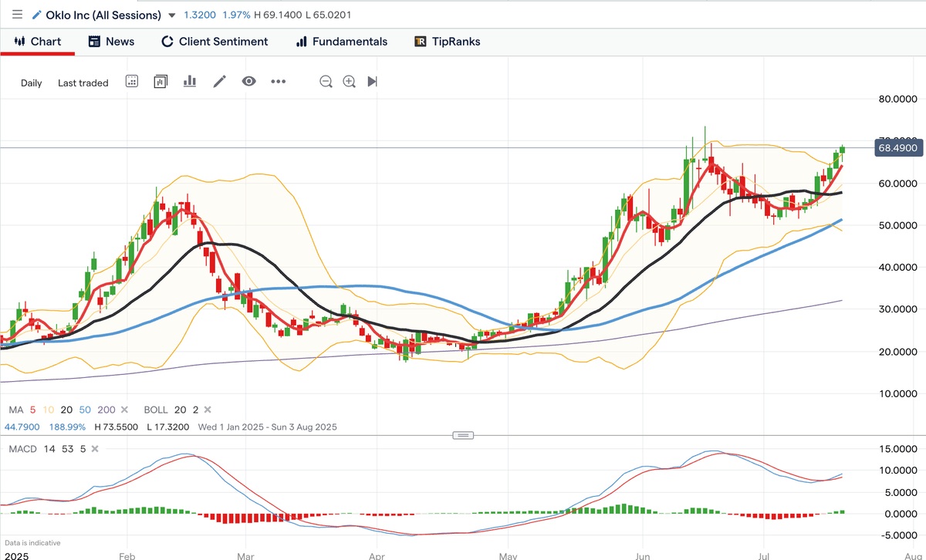The height and width of the screenshot is (560, 926).
Task: Click the 50.0000 price axis label
Action: click(x=898, y=225)
